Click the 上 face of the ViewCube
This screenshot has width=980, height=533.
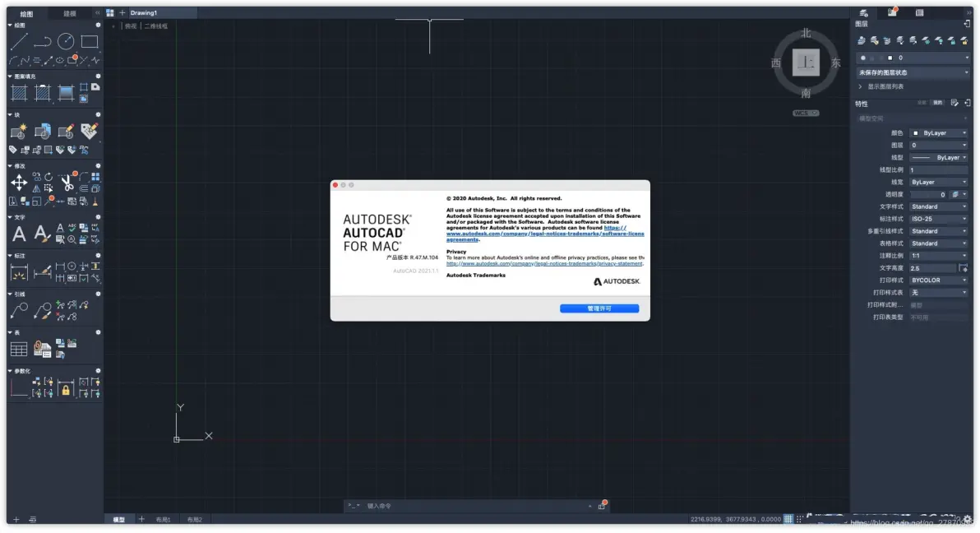click(x=806, y=63)
